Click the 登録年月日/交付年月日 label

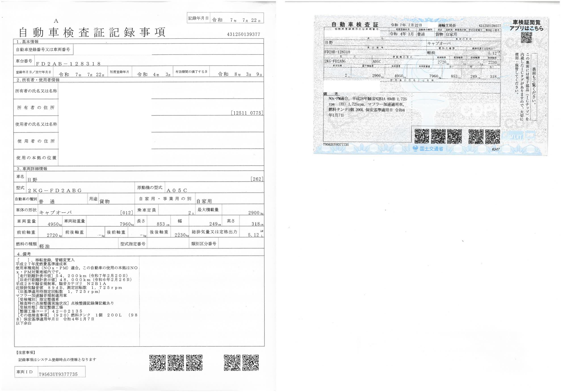click(34, 72)
